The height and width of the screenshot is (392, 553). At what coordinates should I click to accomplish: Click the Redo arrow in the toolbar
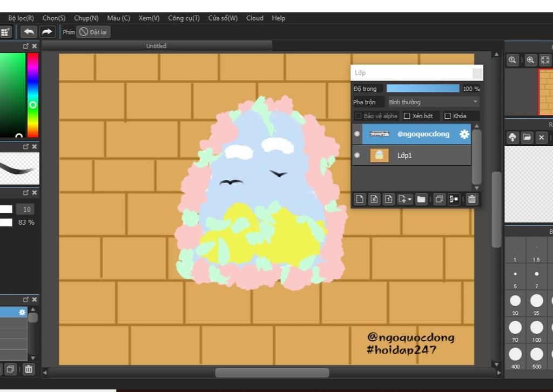[x=47, y=32]
